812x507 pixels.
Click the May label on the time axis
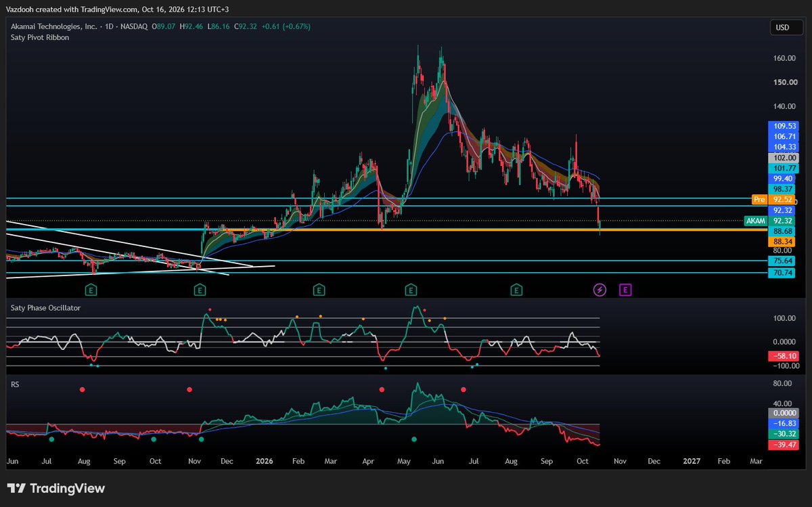[405, 461]
